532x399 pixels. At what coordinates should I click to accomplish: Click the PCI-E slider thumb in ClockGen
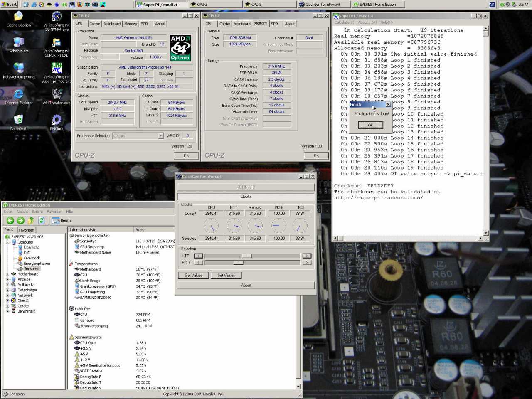coord(238,263)
